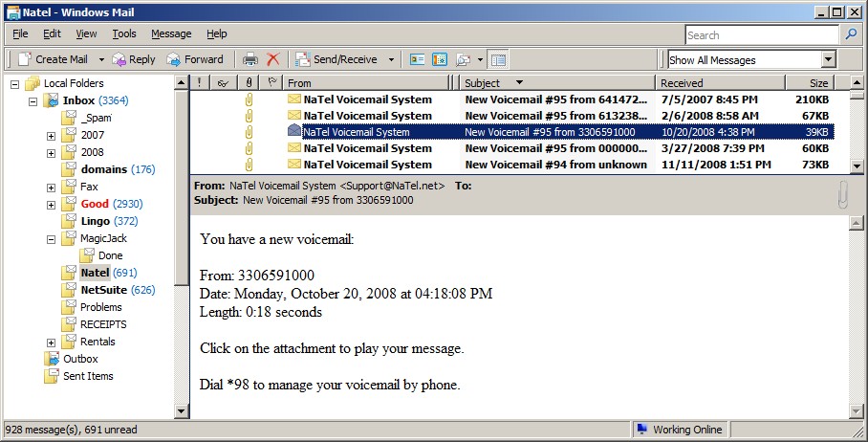Open the preview pane attachment paperclip icon
Viewport: 868px width, 442px height.
pos(842,194)
